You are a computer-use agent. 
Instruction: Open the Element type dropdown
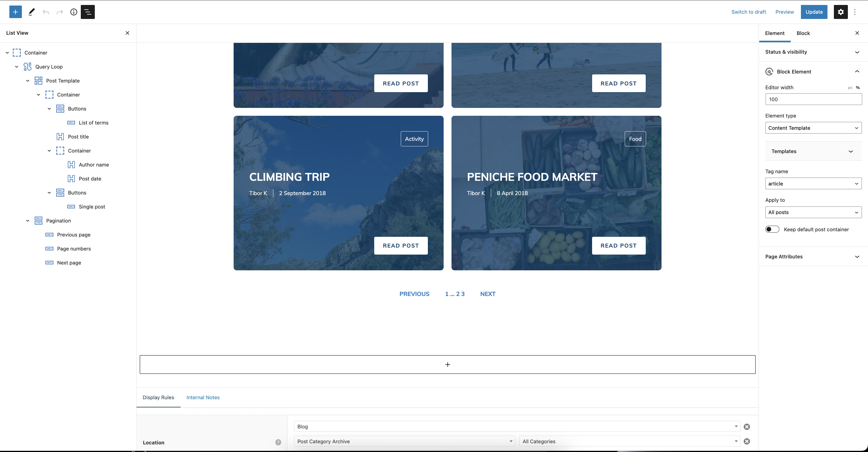(813, 128)
